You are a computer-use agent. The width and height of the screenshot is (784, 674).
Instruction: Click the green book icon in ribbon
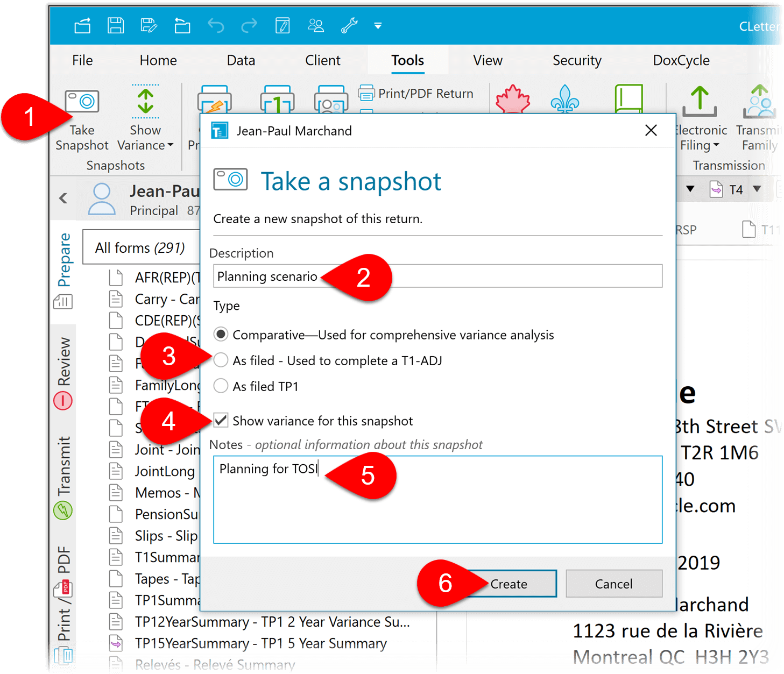(x=629, y=98)
